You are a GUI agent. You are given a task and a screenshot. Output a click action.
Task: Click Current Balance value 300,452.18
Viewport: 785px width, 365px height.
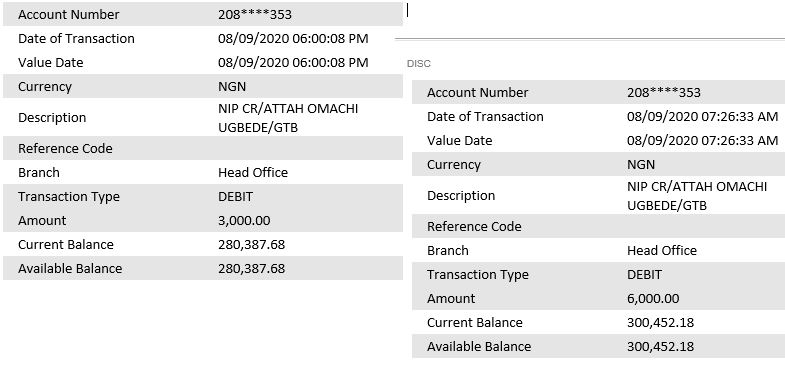point(660,322)
